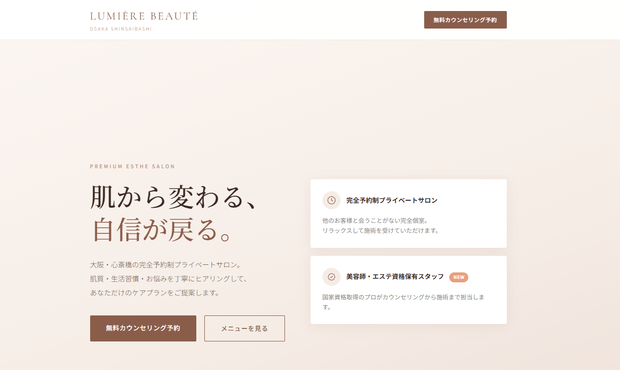Click the NEW badge on staff card
620x370 pixels.
click(x=459, y=277)
